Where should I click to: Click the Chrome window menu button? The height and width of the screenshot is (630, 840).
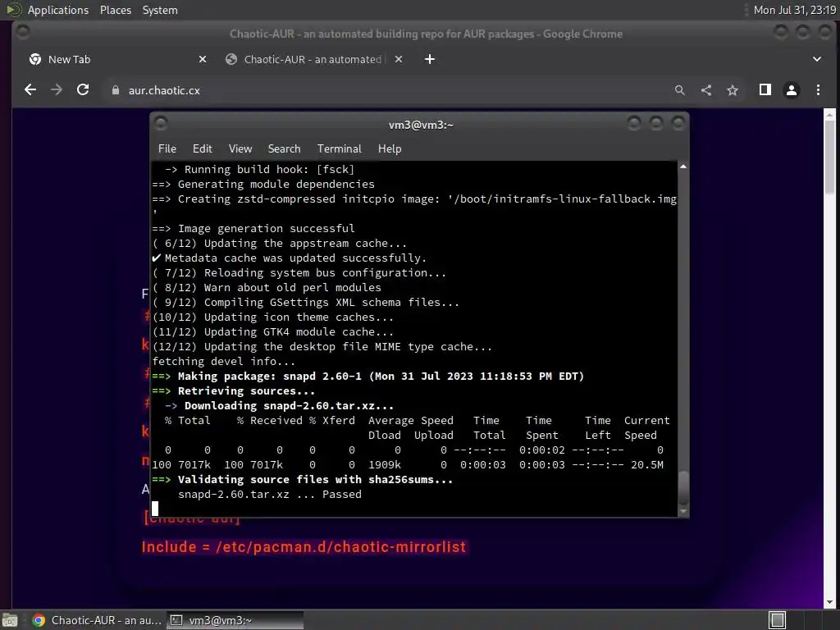pyautogui.click(x=22, y=33)
